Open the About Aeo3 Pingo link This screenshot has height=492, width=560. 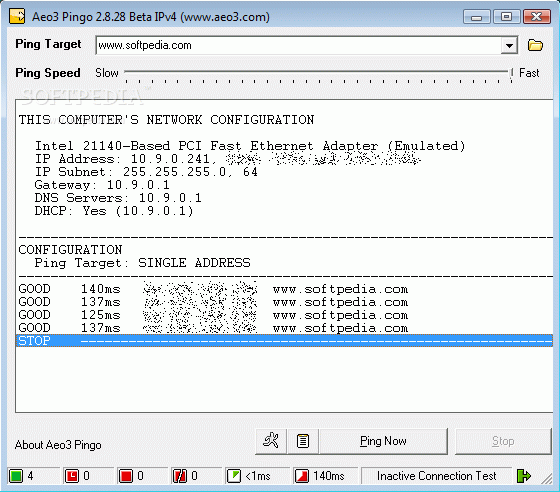pos(58,445)
